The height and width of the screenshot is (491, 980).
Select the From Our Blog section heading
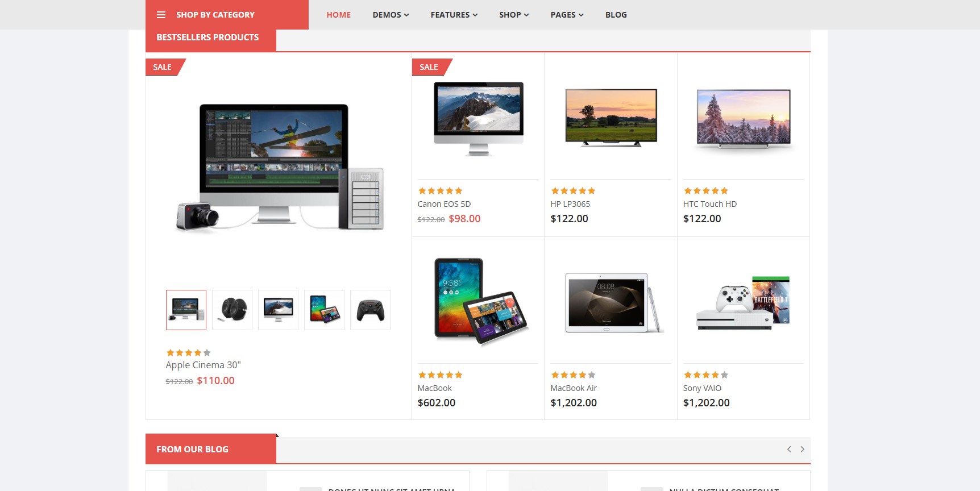pos(192,450)
